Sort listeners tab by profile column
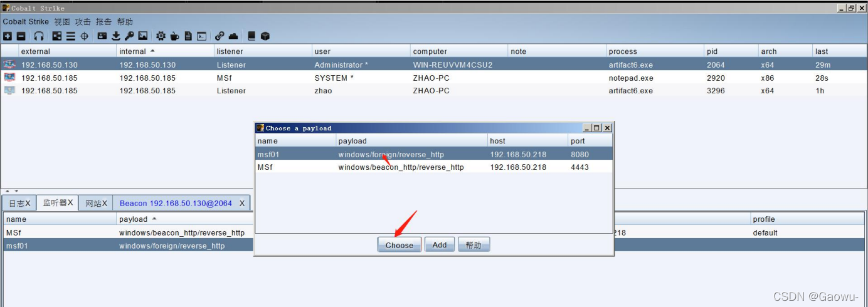Viewport: 868px width, 307px height. click(x=808, y=219)
